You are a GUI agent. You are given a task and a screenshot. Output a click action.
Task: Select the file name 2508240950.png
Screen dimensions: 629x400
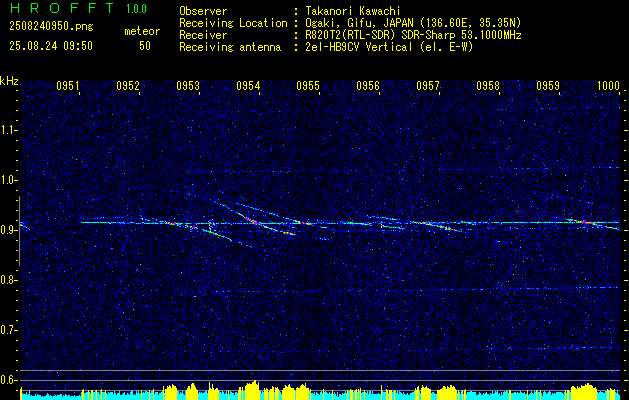(x=51, y=27)
